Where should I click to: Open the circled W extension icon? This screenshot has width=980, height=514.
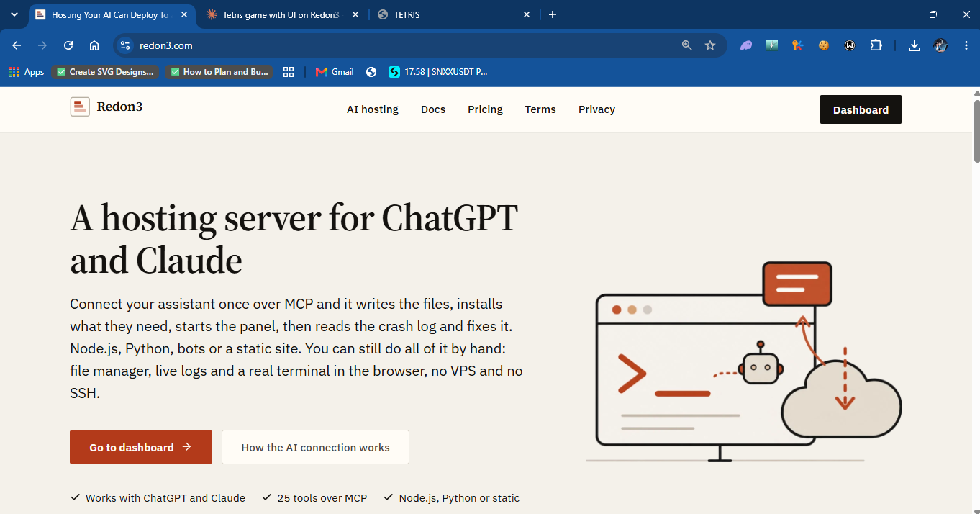850,45
